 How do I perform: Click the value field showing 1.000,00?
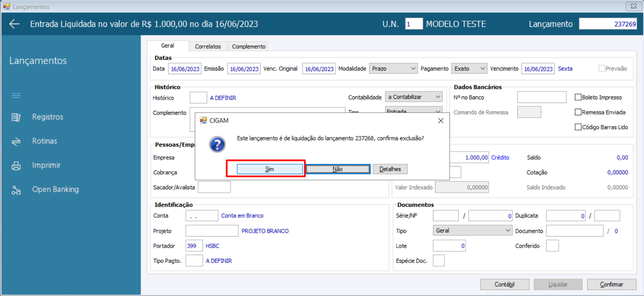pyautogui.click(x=469, y=157)
